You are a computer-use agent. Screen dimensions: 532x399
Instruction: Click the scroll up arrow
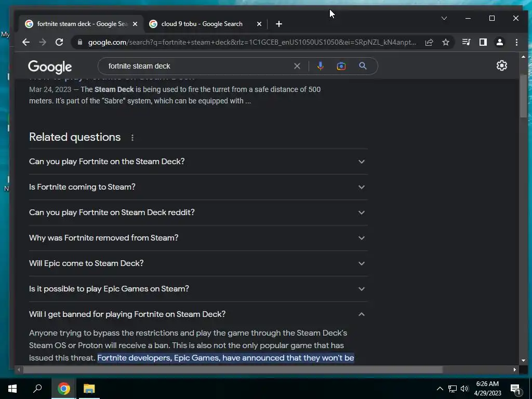pyautogui.click(x=523, y=57)
